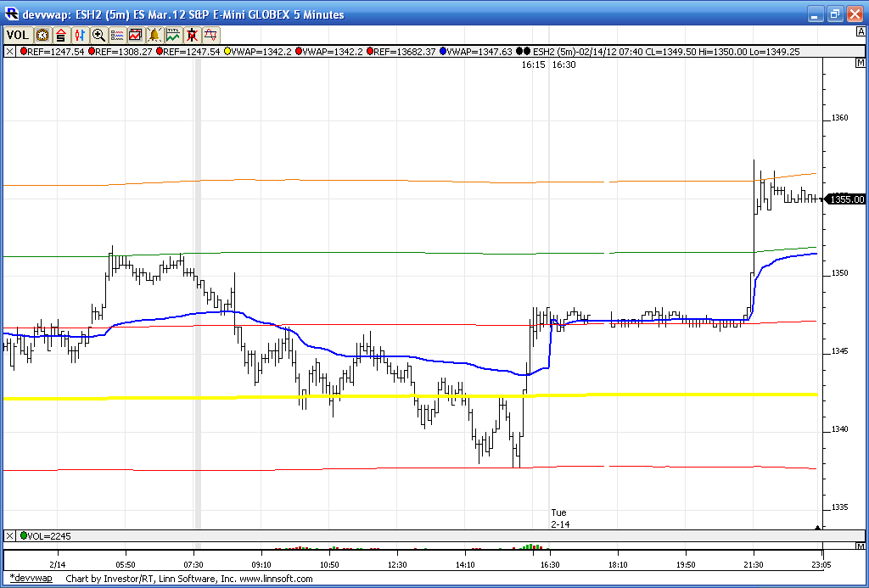Click the M button on price scale
This screenshot has height=588, width=869.
point(859,64)
